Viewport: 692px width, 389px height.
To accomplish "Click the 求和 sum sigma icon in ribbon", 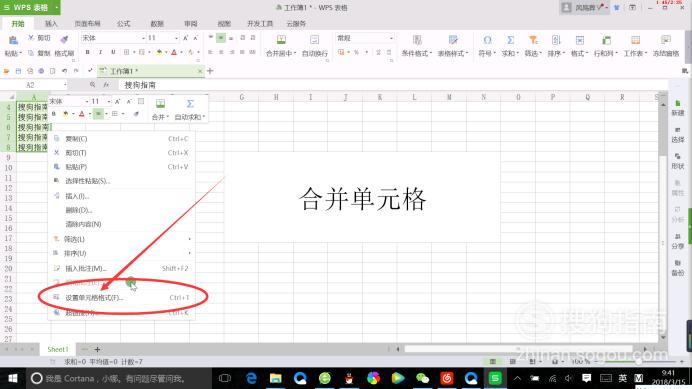I will click(x=511, y=40).
